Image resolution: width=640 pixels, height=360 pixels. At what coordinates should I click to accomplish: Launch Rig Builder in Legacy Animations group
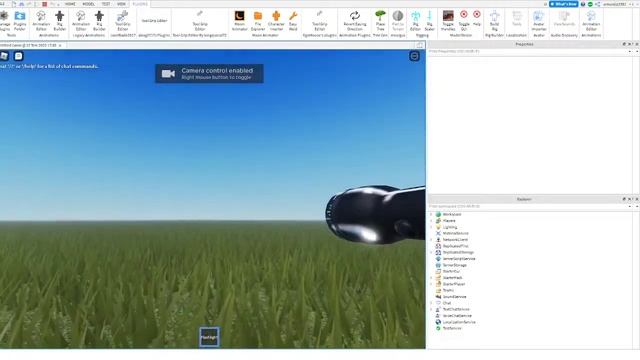99,21
